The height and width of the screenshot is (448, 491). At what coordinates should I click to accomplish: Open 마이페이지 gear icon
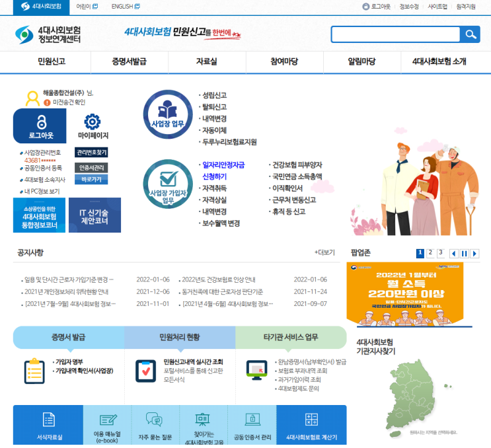pyautogui.click(x=93, y=122)
